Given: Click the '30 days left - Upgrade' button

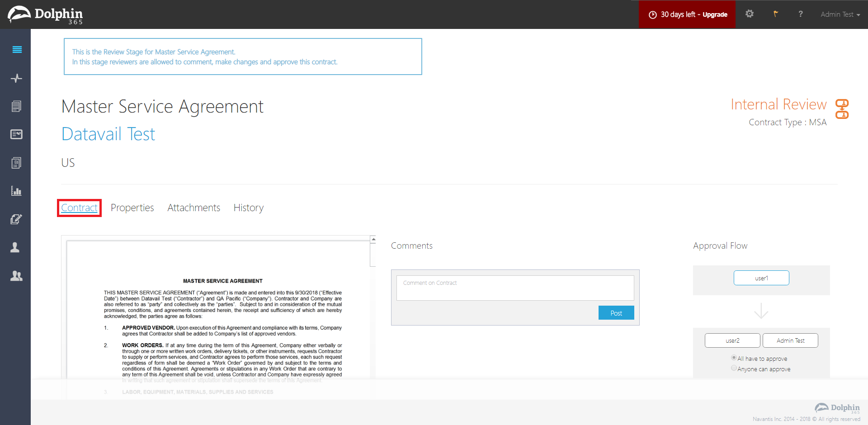Looking at the screenshot, I should [x=687, y=14].
